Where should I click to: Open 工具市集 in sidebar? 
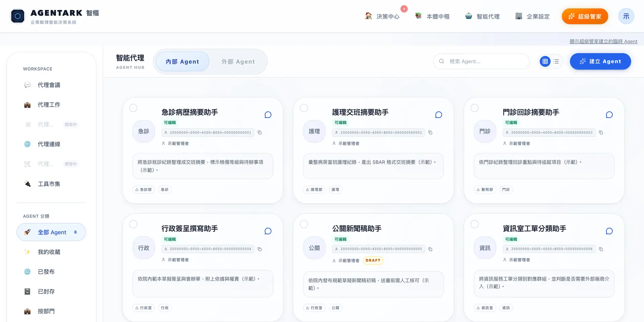[x=51, y=184]
